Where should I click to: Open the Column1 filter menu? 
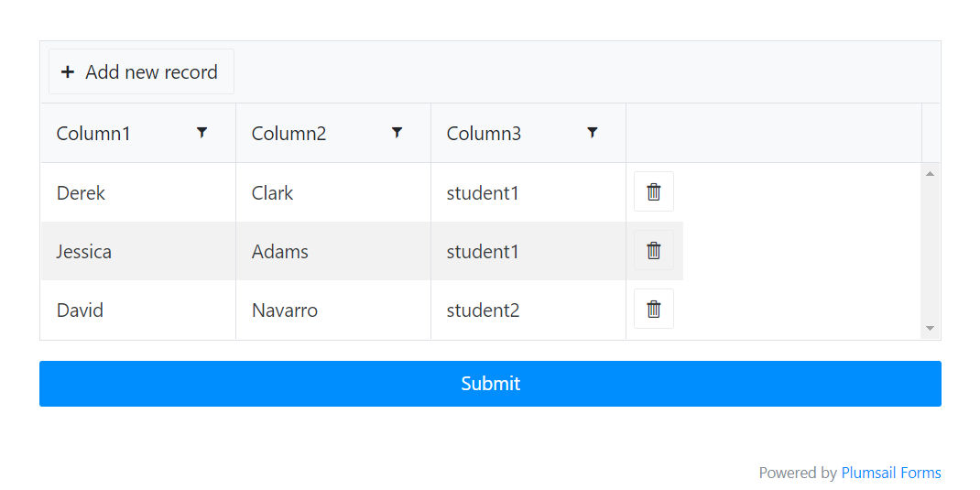coord(201,133)
